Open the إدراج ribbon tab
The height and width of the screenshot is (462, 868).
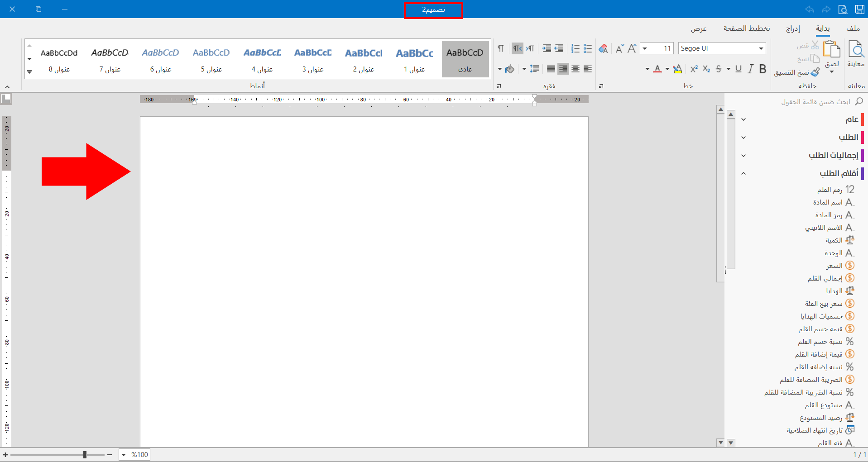[793, 29]
